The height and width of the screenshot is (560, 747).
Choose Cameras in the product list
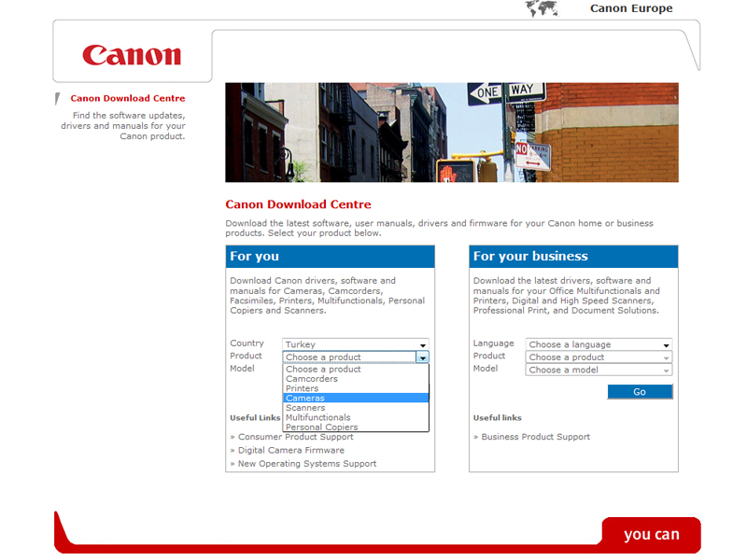coord(305,399)
